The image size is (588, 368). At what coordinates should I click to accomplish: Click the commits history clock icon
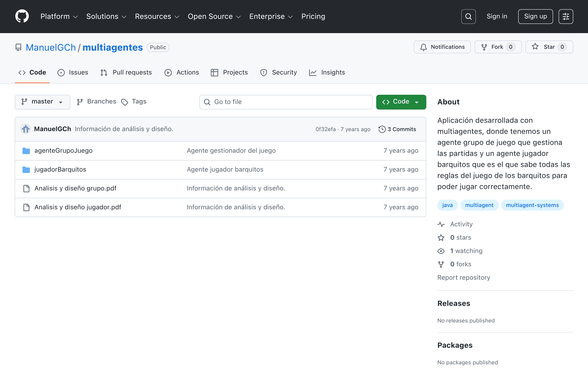pos(382,129)
